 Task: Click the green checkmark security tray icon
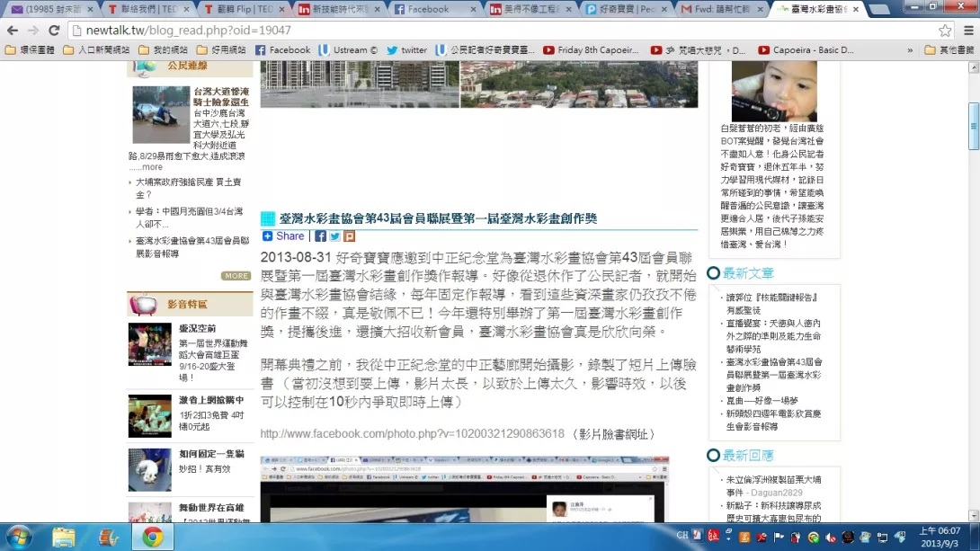coord(813,537)
